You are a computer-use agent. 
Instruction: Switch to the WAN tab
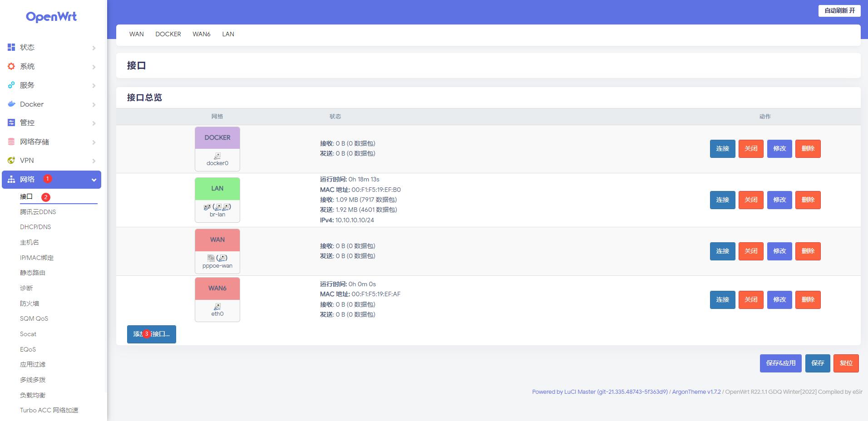coord(137,34)
